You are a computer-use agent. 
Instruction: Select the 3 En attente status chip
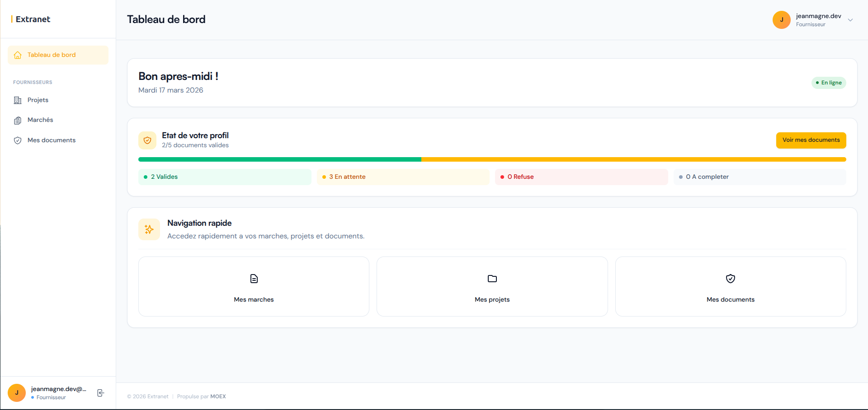point(403,177)
